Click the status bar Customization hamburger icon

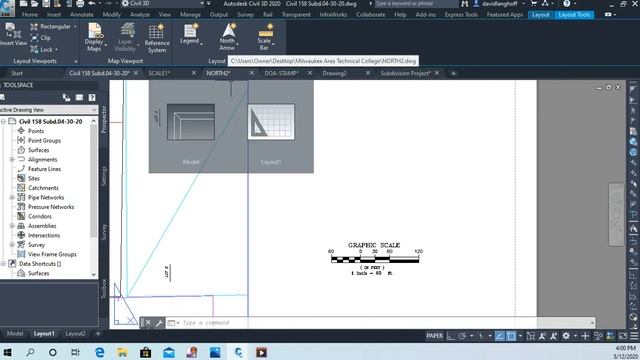coord(634,336)
